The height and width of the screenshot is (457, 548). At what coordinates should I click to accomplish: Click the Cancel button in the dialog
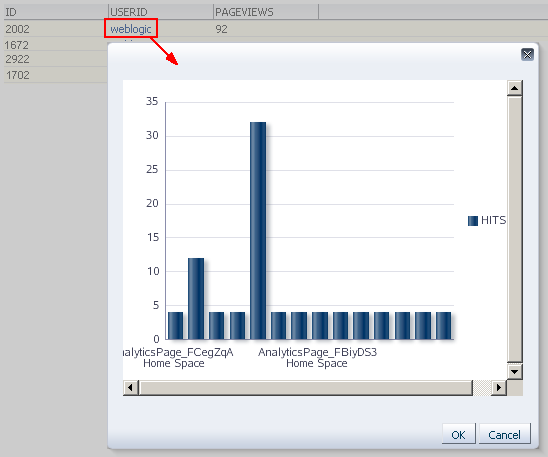(x=504, y=435)
